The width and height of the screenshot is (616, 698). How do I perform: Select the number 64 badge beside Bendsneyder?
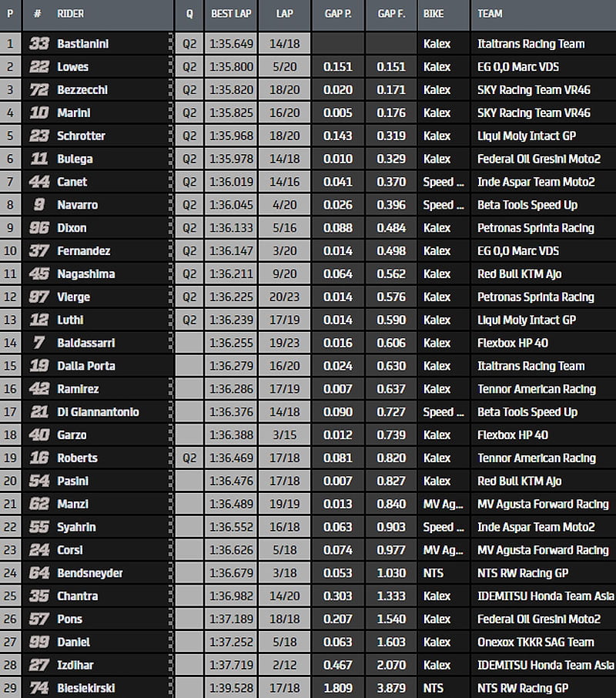(x=38, y=573)
